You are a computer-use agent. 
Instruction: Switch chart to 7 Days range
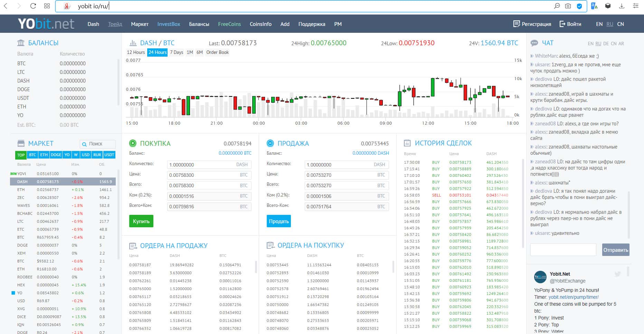176,53
